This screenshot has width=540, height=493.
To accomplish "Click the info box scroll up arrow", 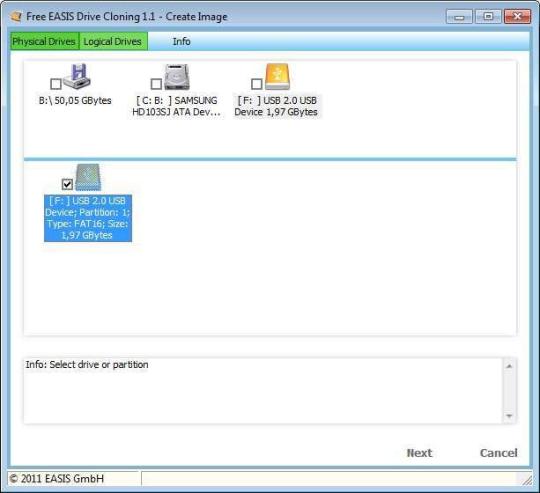I will click(509, 366).
